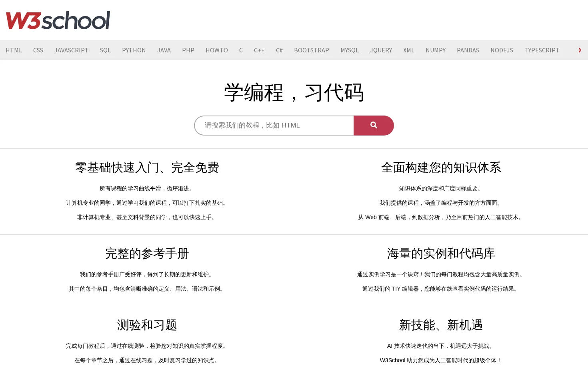This screenshot has width=588, height=369.
Task: Open XML nav item
Action: pos(409,50)
